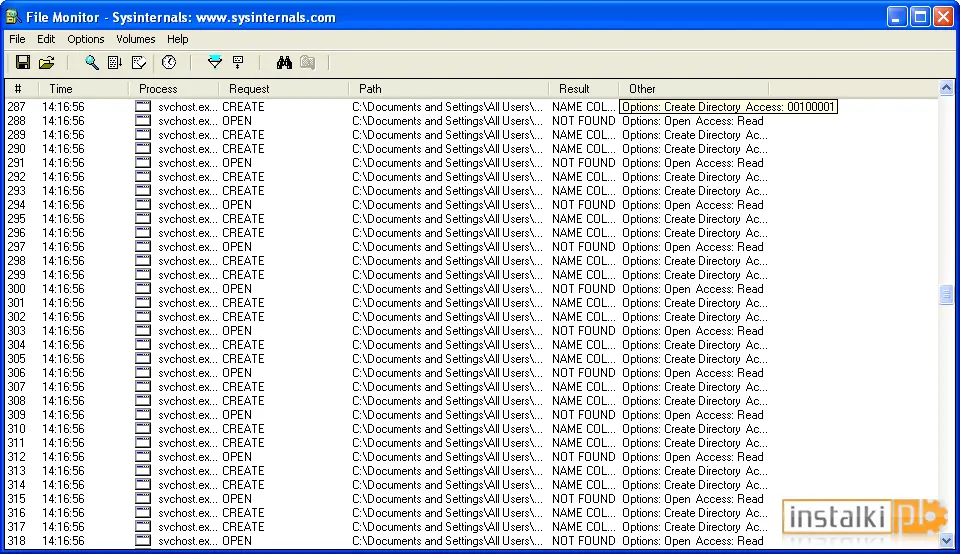Open the Help menu
The width and height of the screenshot is (960, 554).
(178, 39)
